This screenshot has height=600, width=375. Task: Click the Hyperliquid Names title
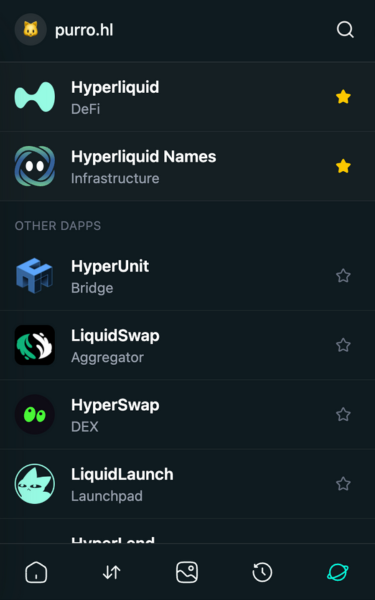(143, 157)
